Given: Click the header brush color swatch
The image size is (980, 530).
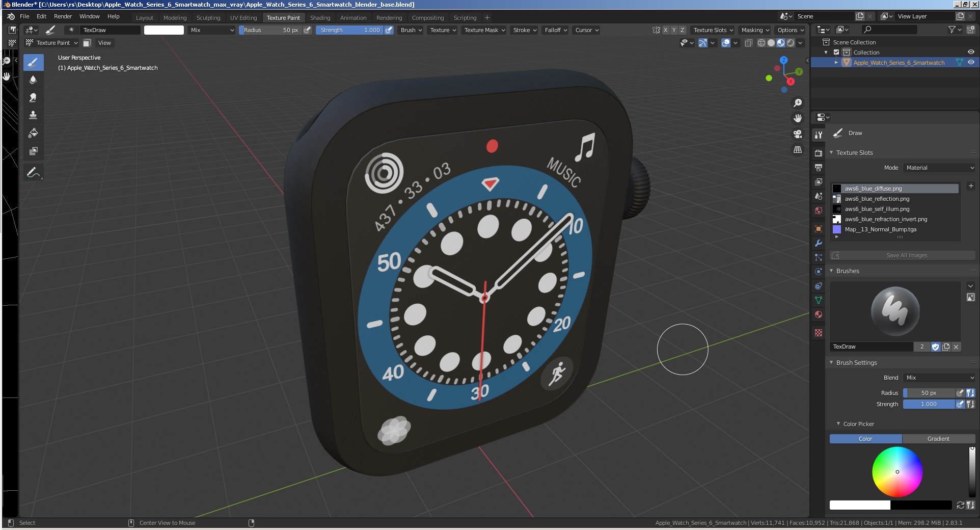Looking at the screenshot, I should click(164, 30).
